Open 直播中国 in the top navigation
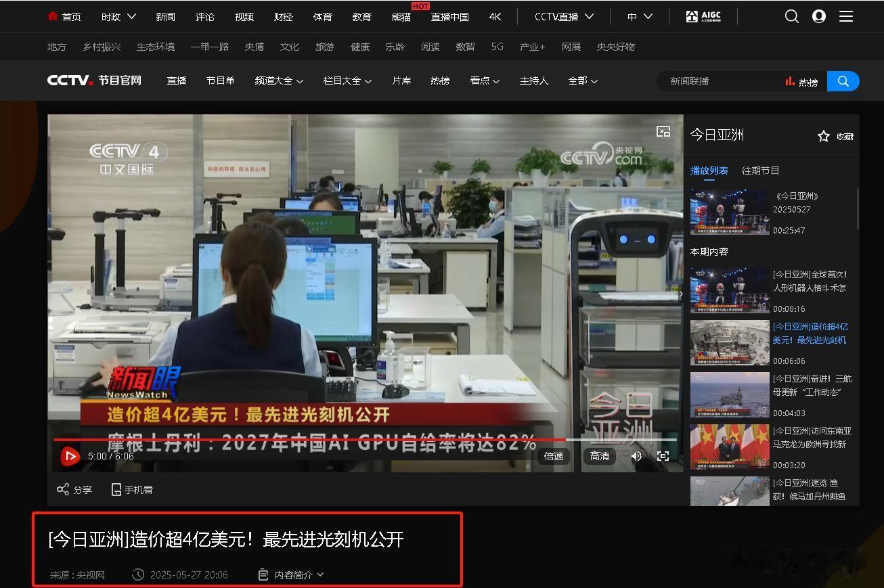The width and height of the screenshot is (884, 588). tap(450, 16)
